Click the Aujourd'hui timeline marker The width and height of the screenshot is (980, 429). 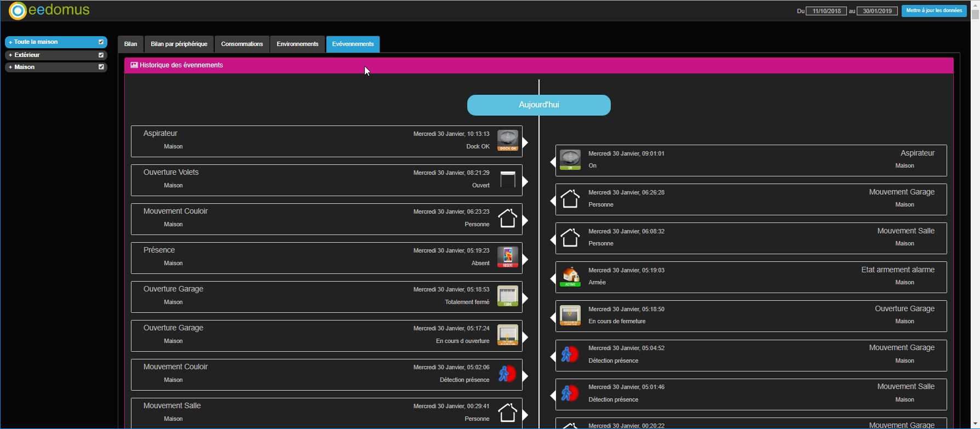(538, 105)
